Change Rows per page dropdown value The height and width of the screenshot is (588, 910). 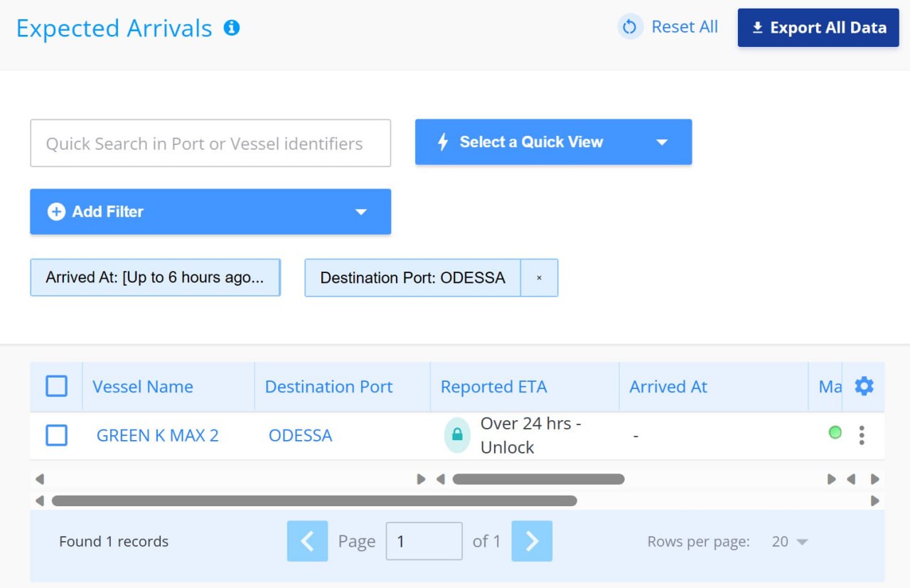[x=789, y=542]
